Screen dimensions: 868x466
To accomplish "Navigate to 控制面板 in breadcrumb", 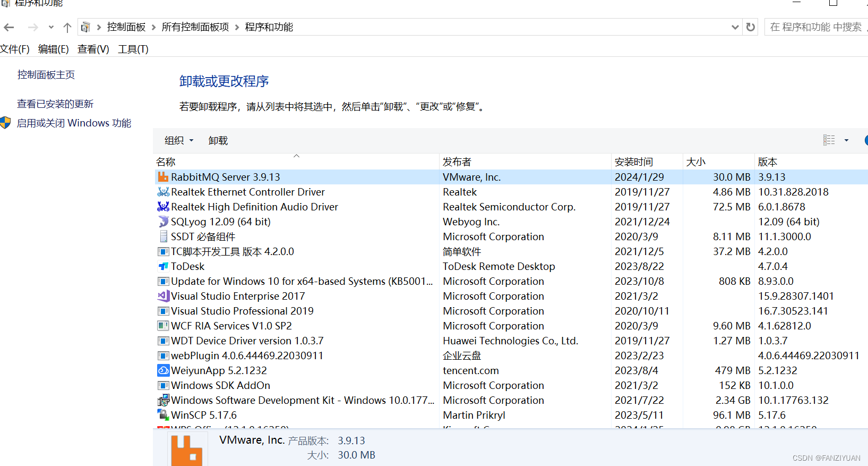I will [x=126, y=27].
